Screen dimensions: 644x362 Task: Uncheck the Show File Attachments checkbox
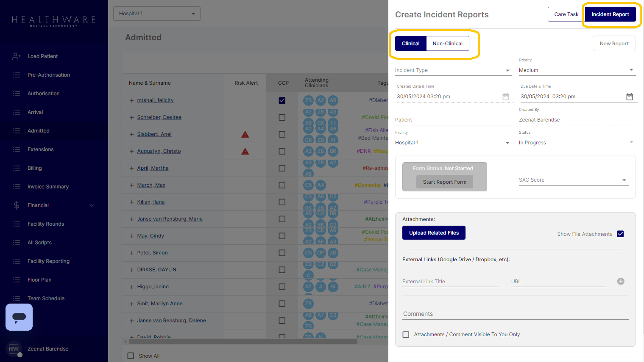pyautogui.click(x=620, y=234)
